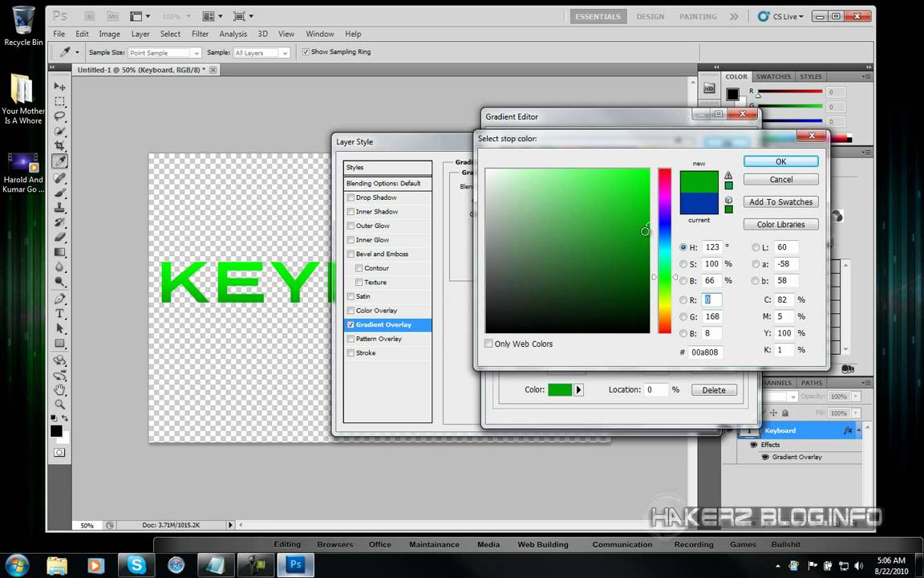Confirm color with OK button
The image size is (924, 578).
tap(780, 161)
